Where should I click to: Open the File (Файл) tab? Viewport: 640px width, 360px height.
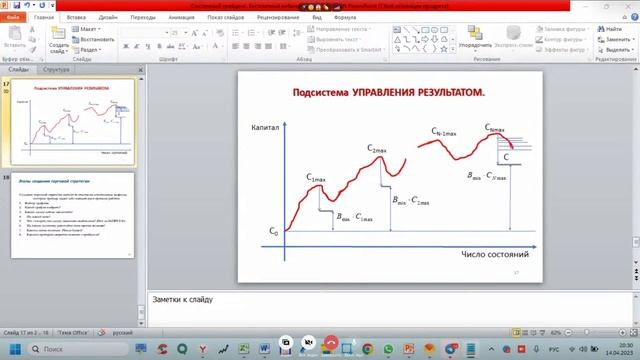(x=13, y=18)
